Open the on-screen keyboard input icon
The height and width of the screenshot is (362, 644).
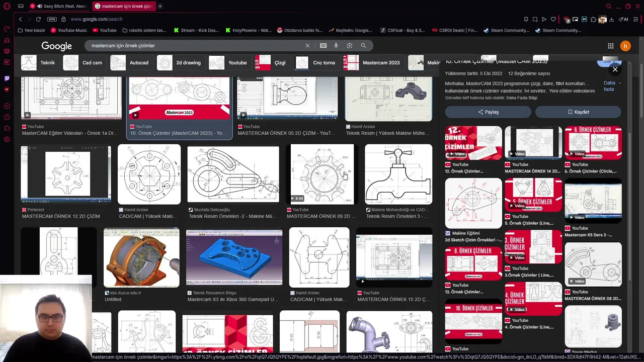pyautogui.click(x=323, y=45)
